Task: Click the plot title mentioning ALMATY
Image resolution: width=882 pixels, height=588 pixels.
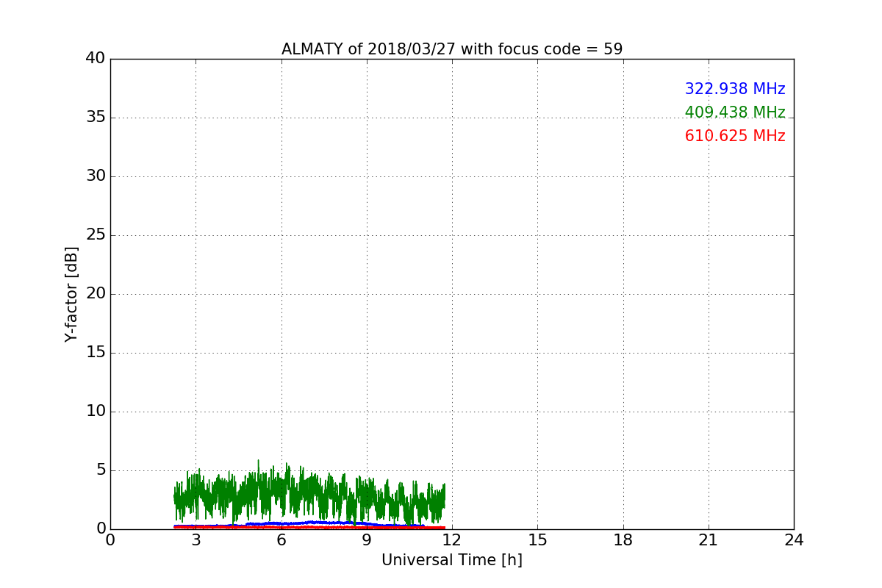Action: [452, 49]
